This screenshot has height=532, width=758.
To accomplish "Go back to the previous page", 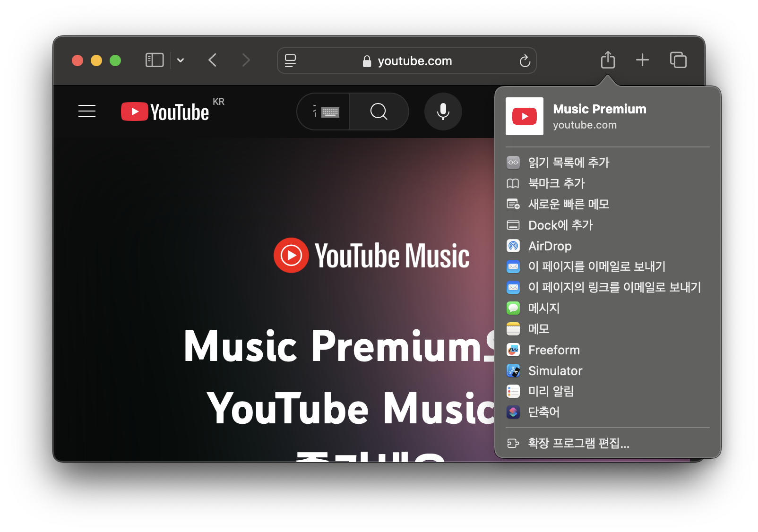I will 213,60.
